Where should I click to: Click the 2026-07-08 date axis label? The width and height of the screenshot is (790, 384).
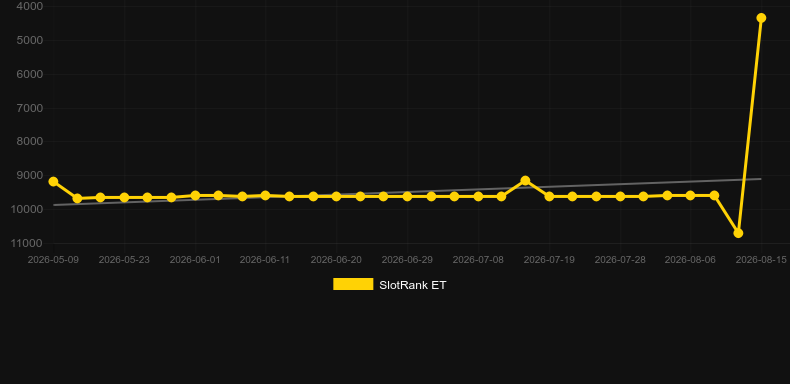pyautogui.click(x=478, y=260)
